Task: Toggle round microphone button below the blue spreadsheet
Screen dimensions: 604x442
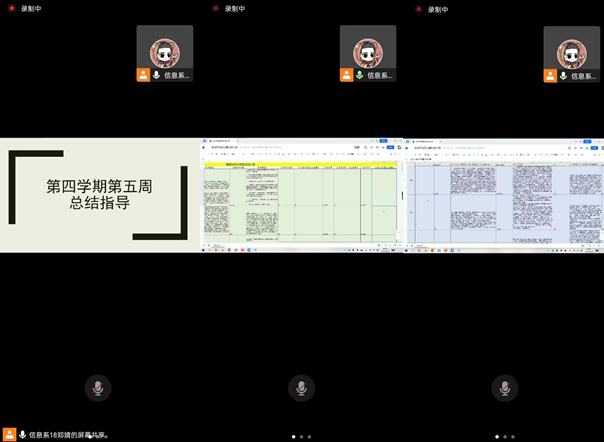Action: pos(505,388)
